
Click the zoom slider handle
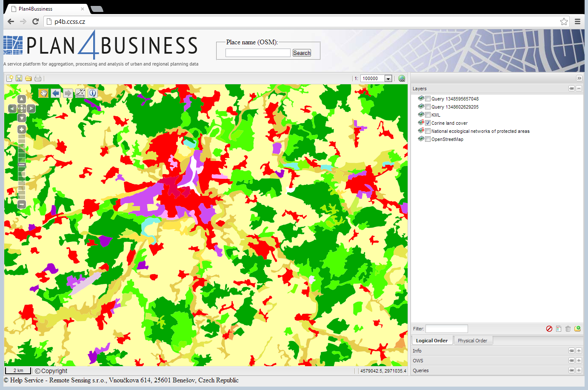point(22,165)
